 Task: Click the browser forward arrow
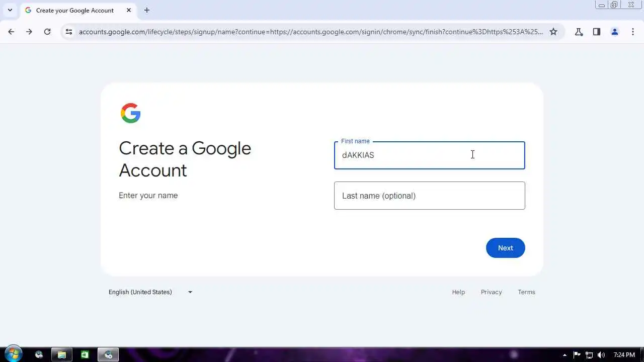[29, 32]
